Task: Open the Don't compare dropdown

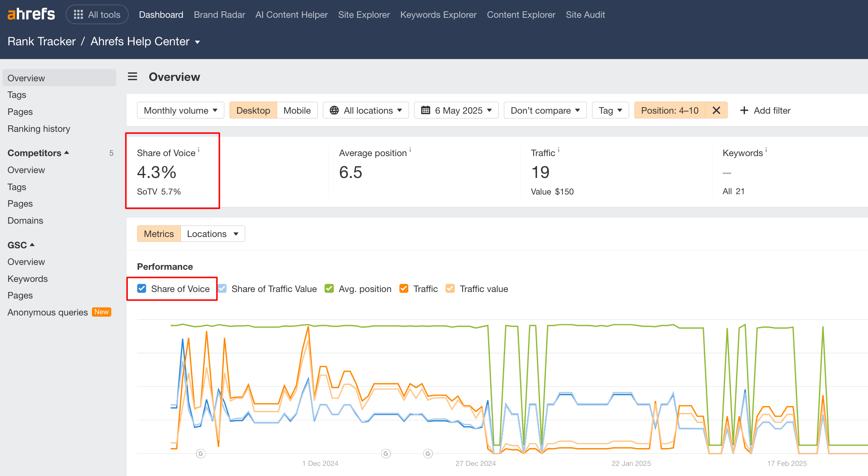Action: click(x=545, y=110)
